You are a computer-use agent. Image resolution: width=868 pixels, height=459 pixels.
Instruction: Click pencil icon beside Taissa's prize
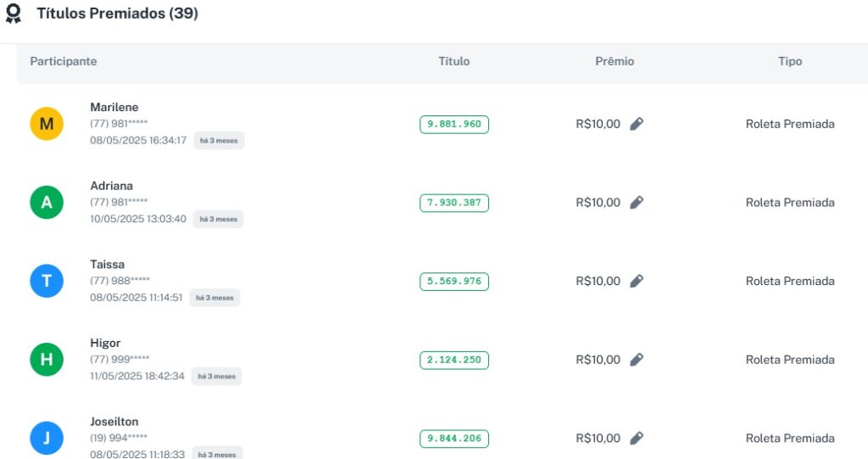point(637,281)
